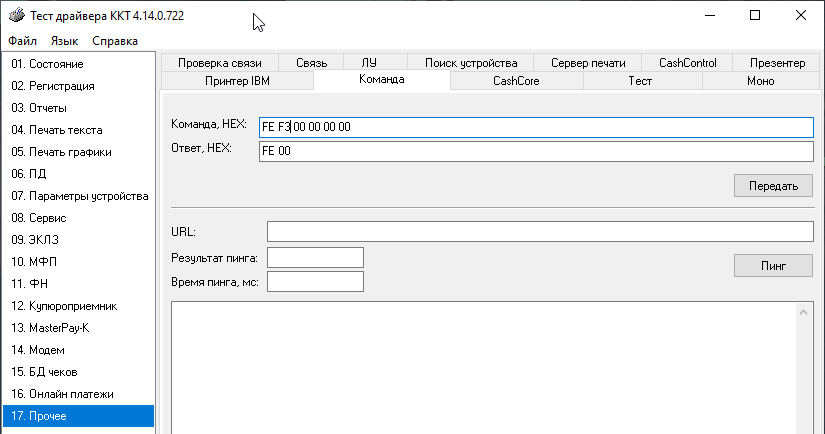Click the Время пинга, мс field

click(x=315, y=281)
